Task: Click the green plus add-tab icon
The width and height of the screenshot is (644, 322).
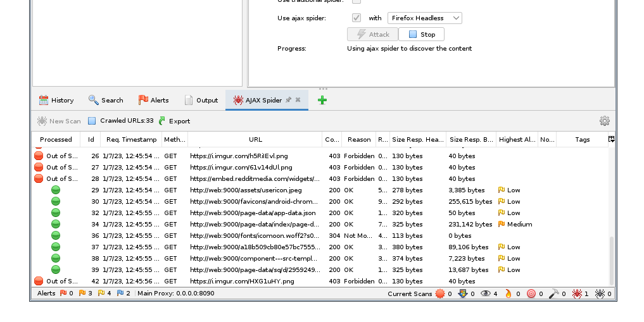Action: 322,100
